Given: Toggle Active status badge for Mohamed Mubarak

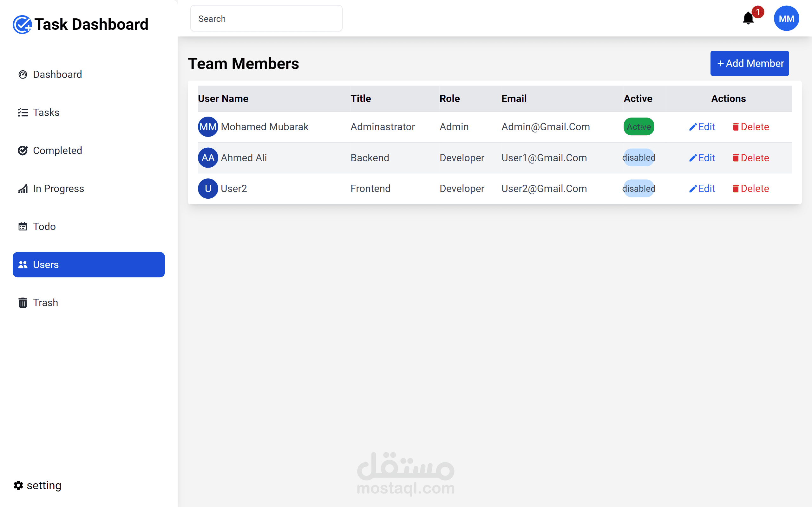Looking at the screenshot, I should point(638,127).
